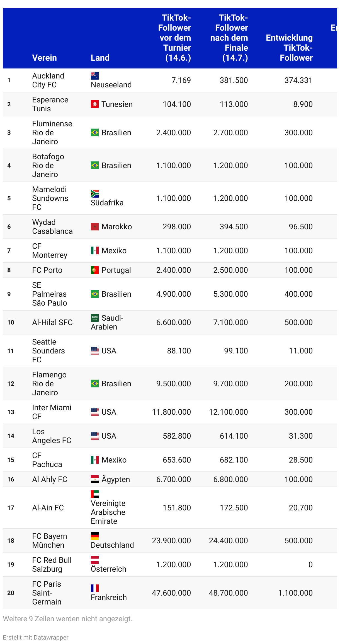Click the Weitere 9 Zeilen notice text

[x=68, y=619]
